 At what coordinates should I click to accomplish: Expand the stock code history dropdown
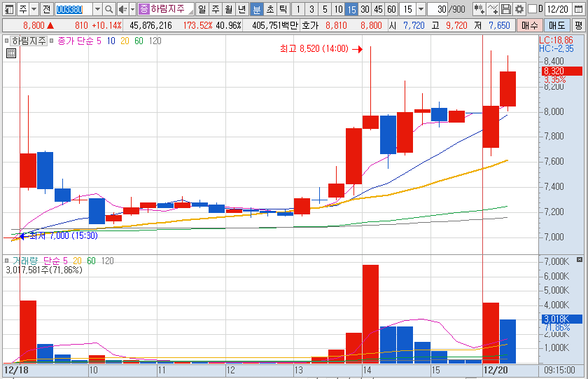coord(97,9)
